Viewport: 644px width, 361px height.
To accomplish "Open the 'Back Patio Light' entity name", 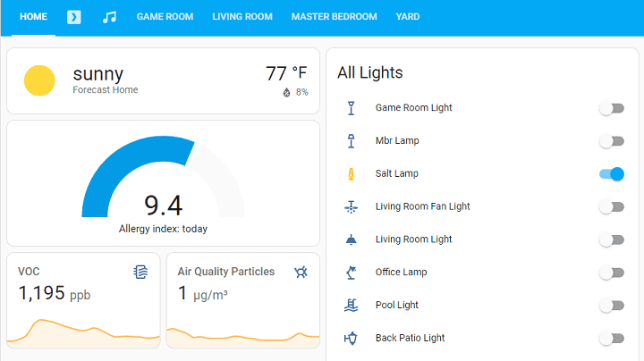I will (x=410, y=338).
